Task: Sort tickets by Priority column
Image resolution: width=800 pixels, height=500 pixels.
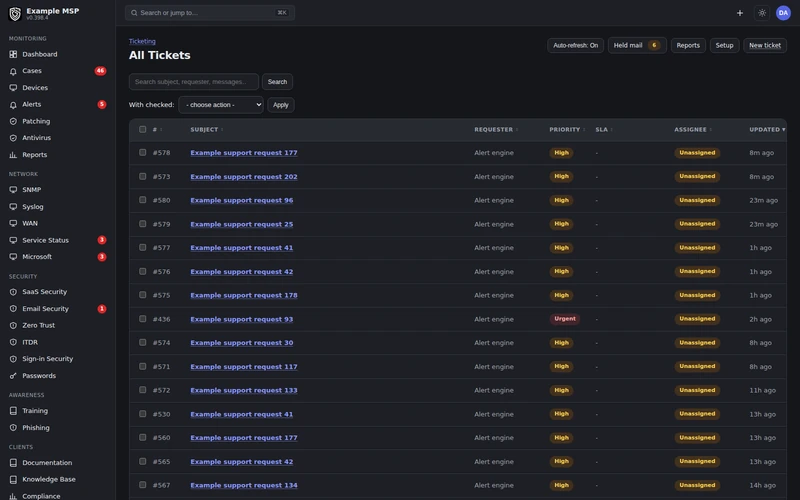Action: click(x=567, y=130)
